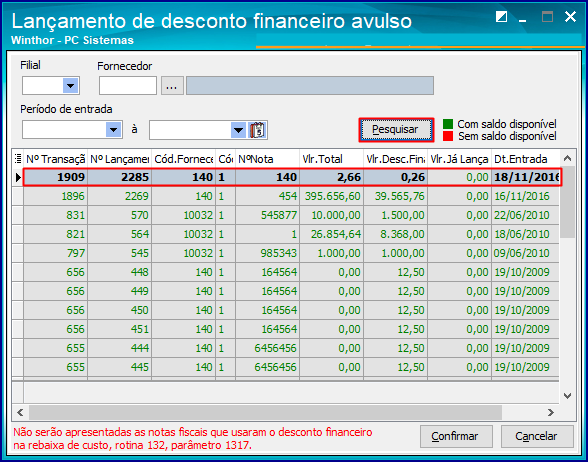Image resolution: width=588 pixels, height=462 pixels.
Task: Select transaction cell 797
Action: pyautogui.click(x=56, y=253)
